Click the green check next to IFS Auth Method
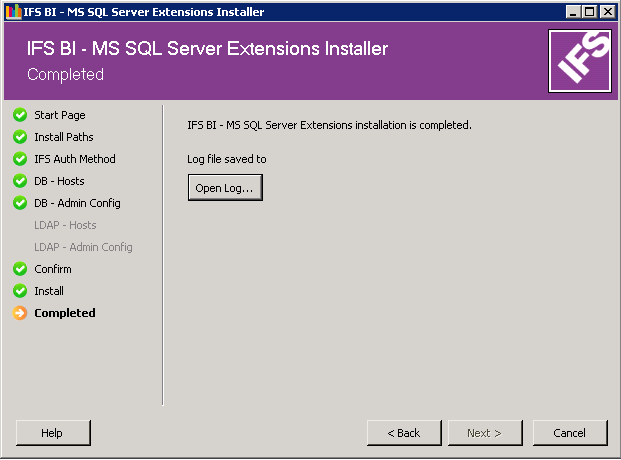The image size is (621, 460). [20, 159]
